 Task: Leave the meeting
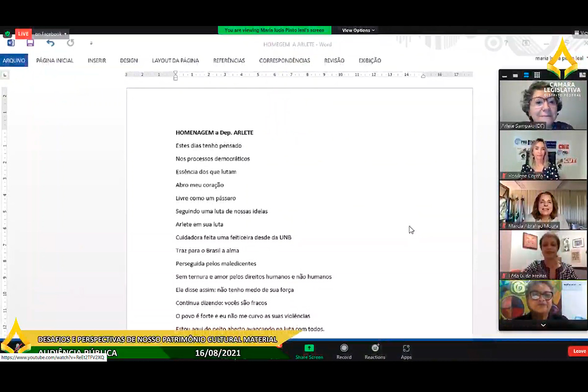click(x=579, y=351)
